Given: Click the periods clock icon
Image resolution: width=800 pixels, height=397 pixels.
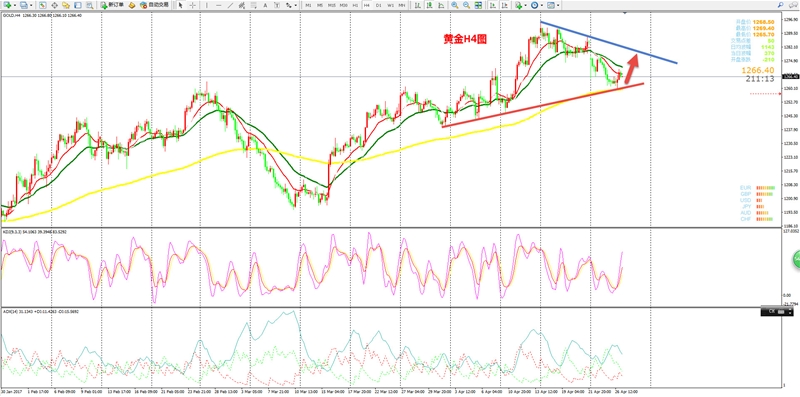Looking at the screenshot, I should click(534, 5).
